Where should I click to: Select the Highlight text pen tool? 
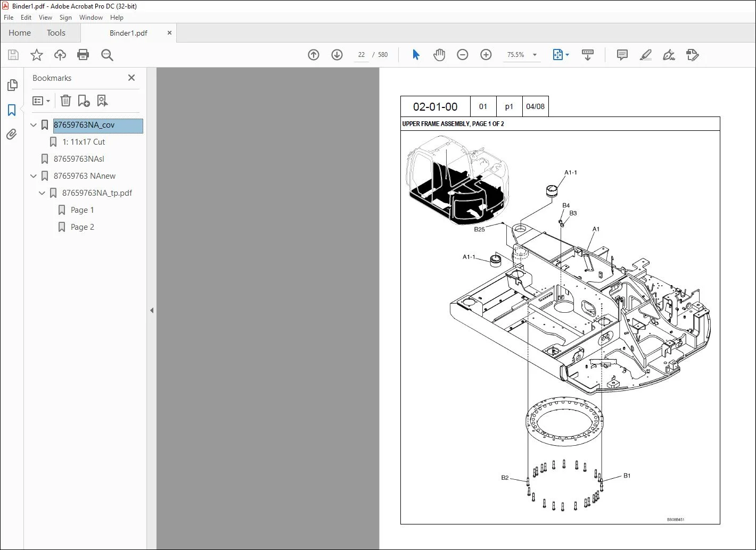pos(646,55)
